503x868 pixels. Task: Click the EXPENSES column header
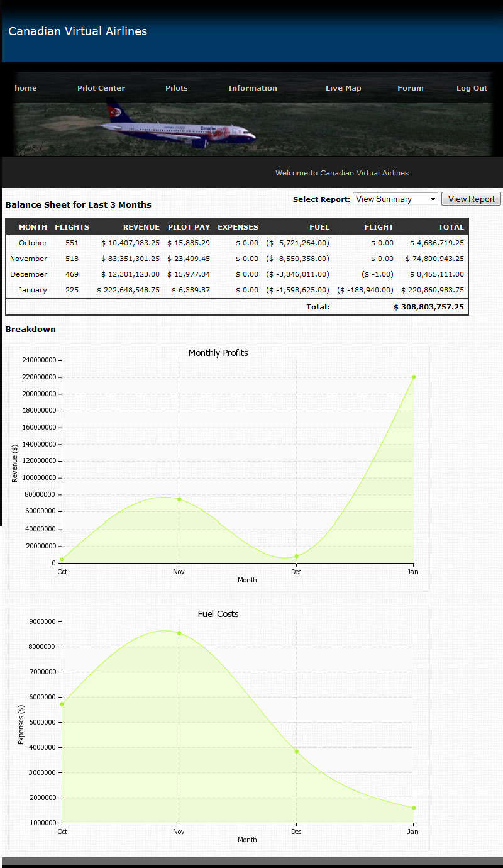click(x=238, y=227)
